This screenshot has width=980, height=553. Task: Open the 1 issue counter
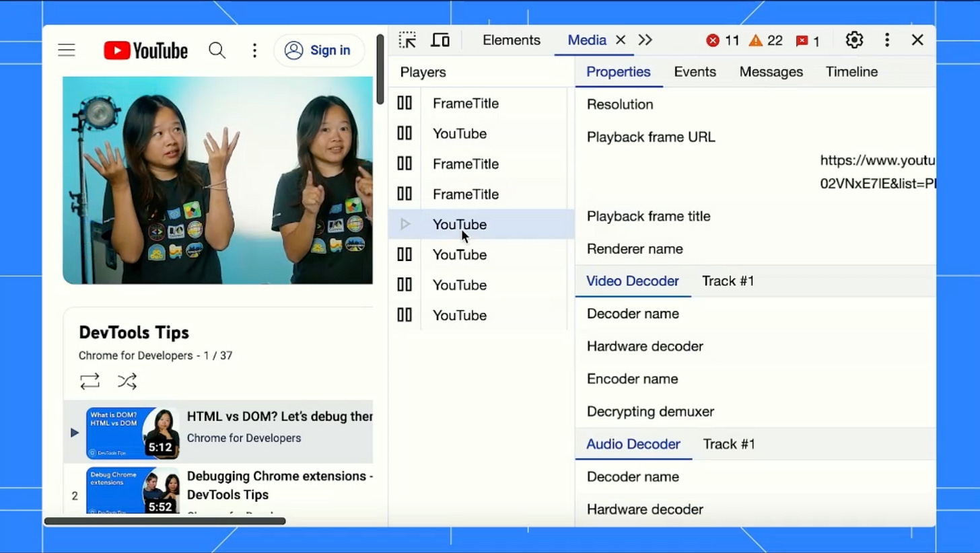(x=808, y=41)
